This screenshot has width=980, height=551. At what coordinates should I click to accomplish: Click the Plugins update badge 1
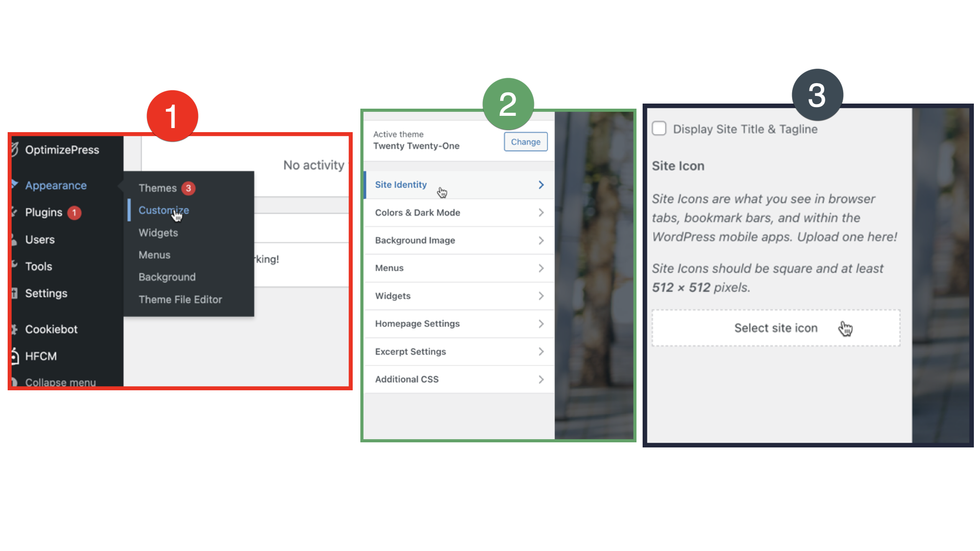(74, 212)
